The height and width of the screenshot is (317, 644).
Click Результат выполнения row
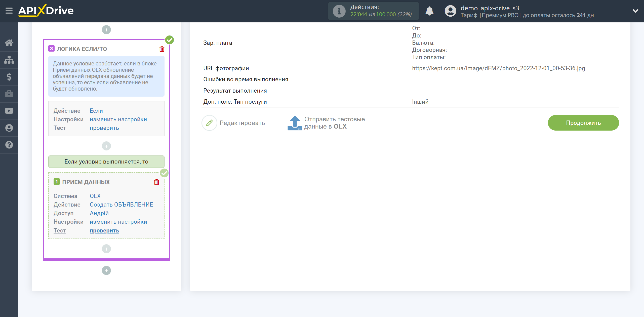click(410, 91)
